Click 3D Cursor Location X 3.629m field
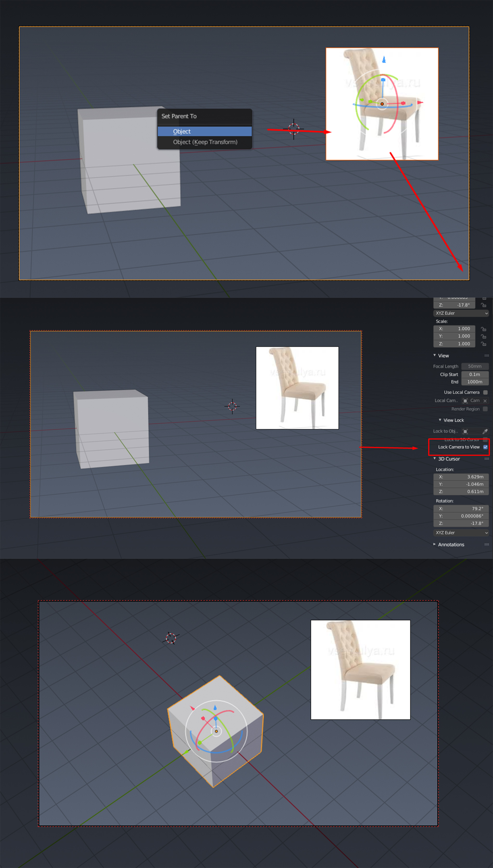The image size is (493, 868). (x=461, y=477)
